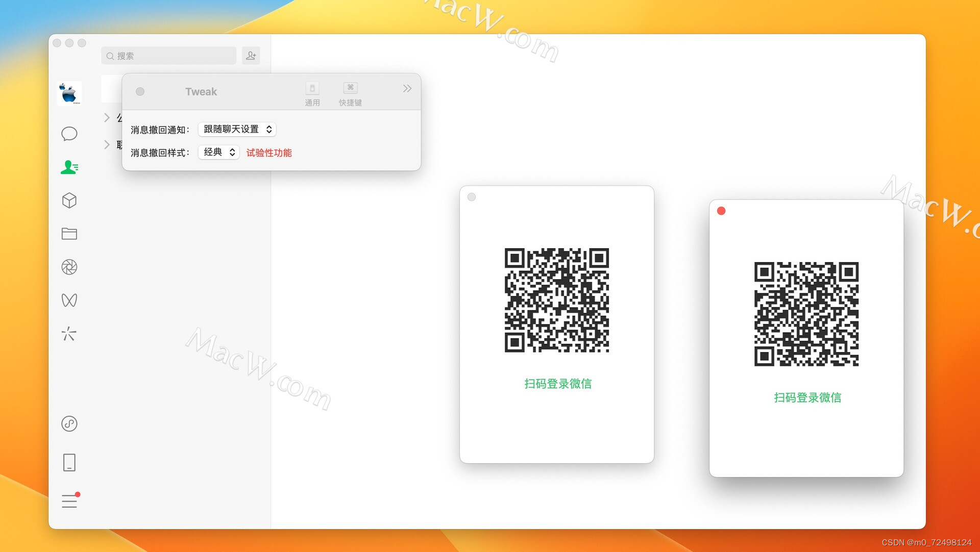The height and width of the screenshot is (552, 980).
Task: Click the apple avatar thumbnail in the sidebar
Action: [69, 92]
